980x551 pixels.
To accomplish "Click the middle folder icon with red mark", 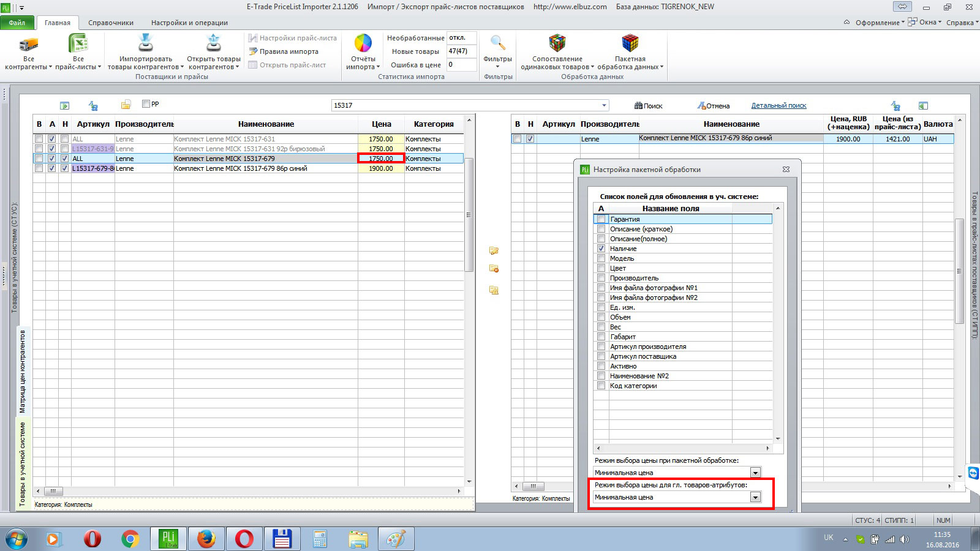I will 494,269.
